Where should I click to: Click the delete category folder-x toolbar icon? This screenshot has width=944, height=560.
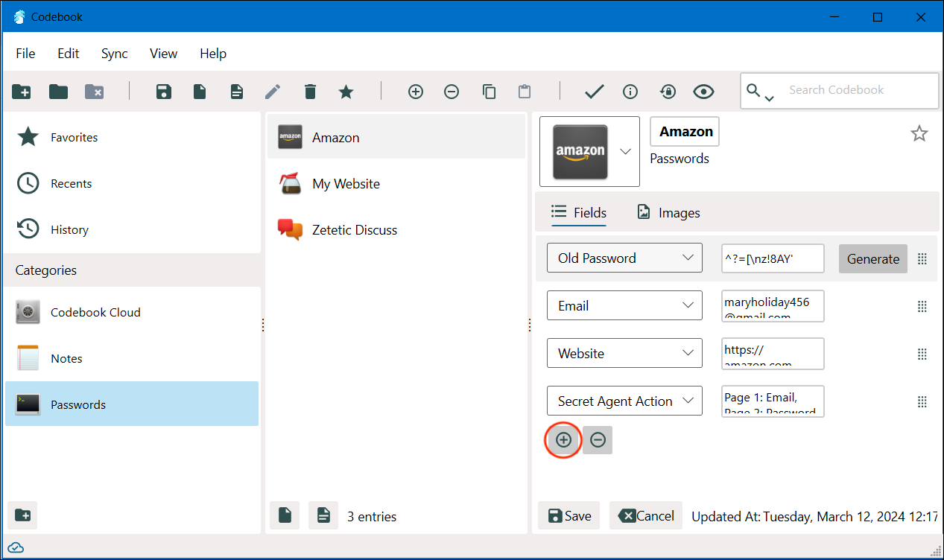(95, 92)
